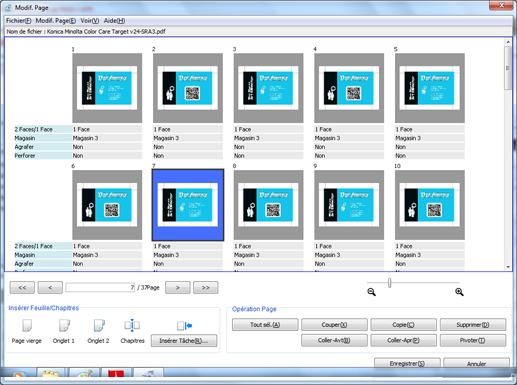Select page 9 thumbnail
Image resolution: width=517 pixels, height=385 pixels.
[x=349, y=205]
